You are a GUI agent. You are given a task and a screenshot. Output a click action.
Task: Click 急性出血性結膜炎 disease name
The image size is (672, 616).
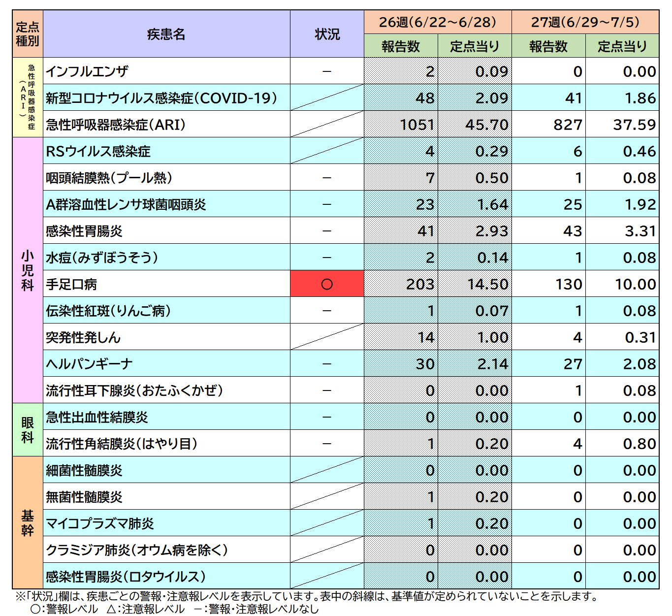coord(97,417)
